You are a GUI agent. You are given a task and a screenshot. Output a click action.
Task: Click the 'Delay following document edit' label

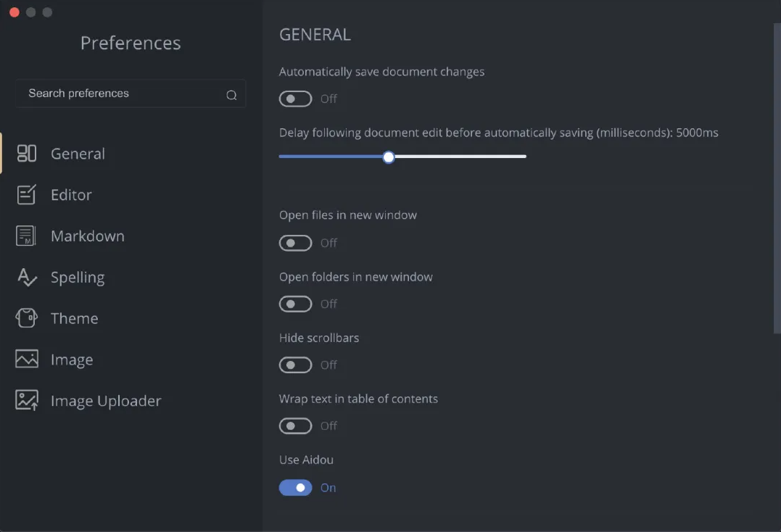499,133
